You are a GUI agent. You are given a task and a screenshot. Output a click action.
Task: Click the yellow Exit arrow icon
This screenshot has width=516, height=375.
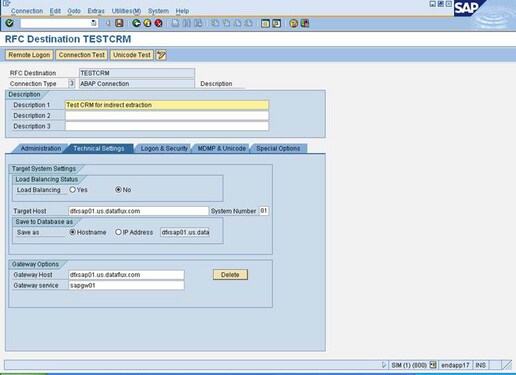click(x=147, y=23)
